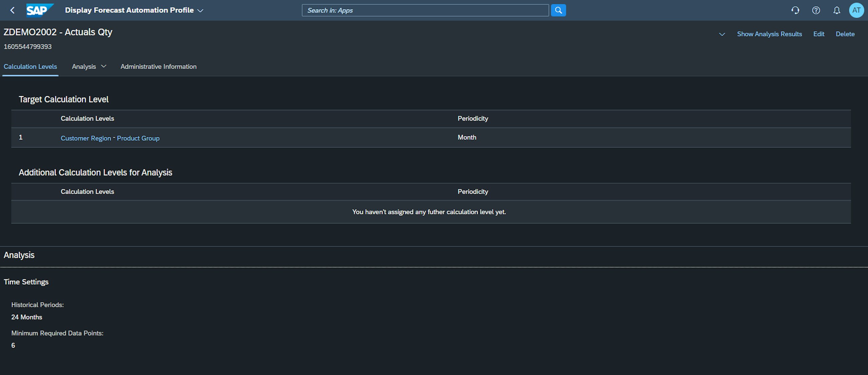Click the Product Group link
Image resolution: width=868 pixels, height=375 pixels.
pos(139,138)
